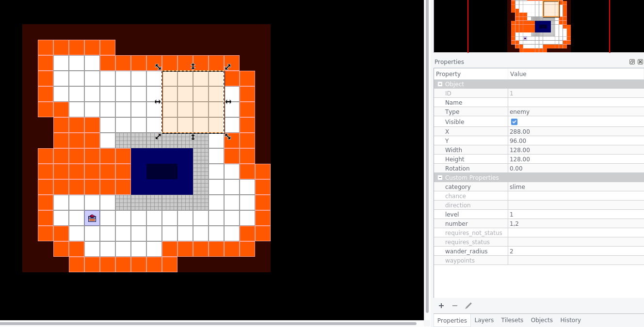Select the top resize handle of the enemy object

[193, 66]
